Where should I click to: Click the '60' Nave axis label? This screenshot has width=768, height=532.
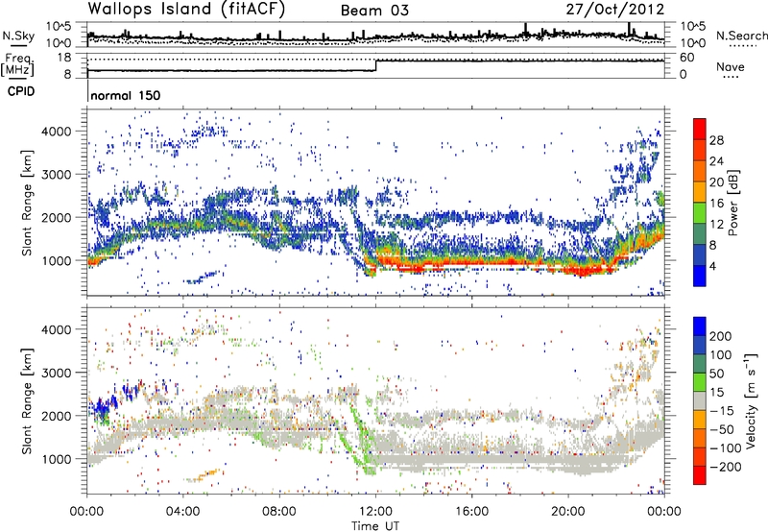tap(686, 58)
